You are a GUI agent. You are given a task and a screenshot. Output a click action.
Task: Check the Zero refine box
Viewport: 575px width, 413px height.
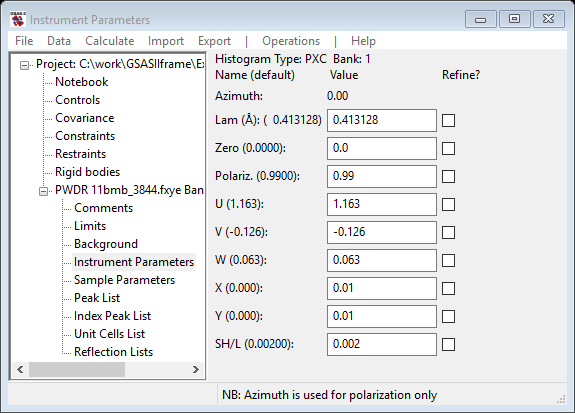448,149
